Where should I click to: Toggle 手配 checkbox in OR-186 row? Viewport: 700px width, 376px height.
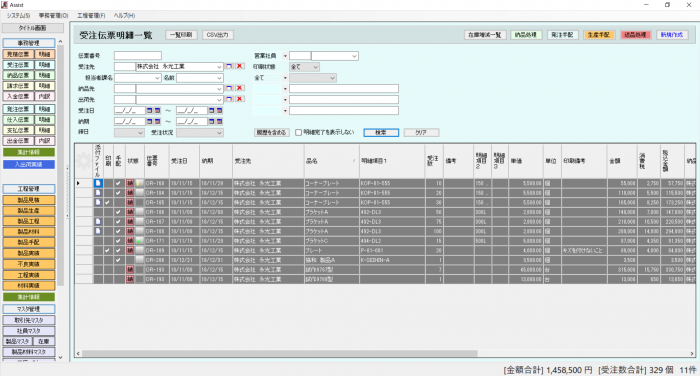[x=118, y=212]
